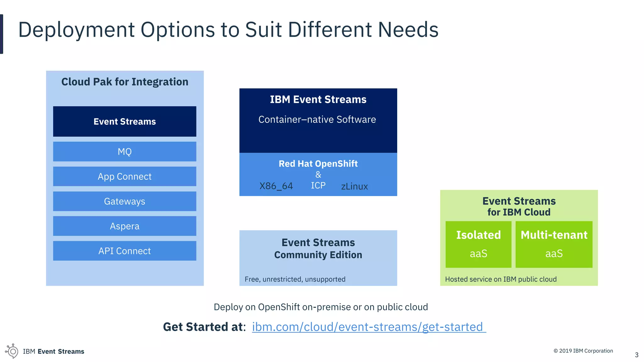Click the ICP label under OpenShift
644x362 pixels.
click(x=318, y=185)
